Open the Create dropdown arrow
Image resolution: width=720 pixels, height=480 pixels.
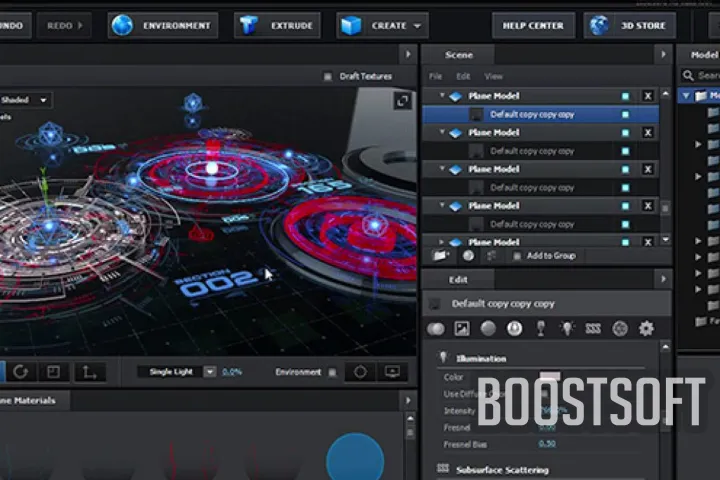coord(417,26)
